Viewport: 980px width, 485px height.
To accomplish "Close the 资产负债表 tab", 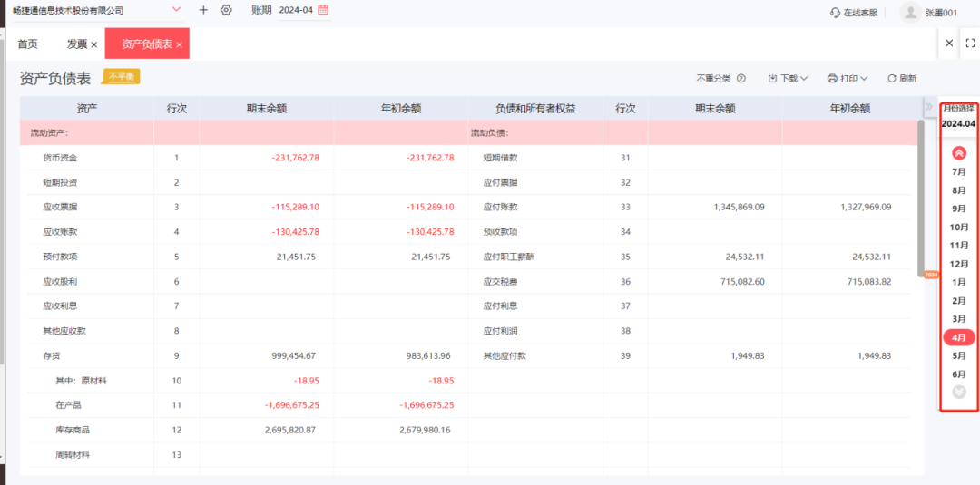I will [180, 45].
